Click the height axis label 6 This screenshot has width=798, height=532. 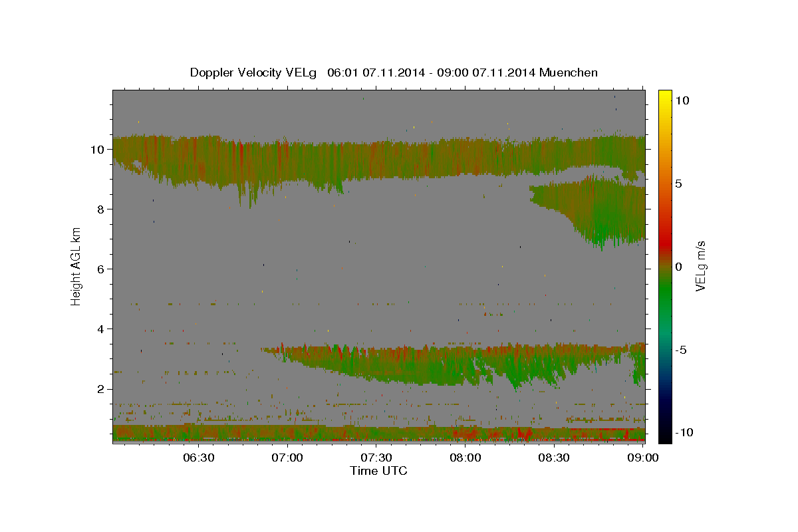click(101, 269)
